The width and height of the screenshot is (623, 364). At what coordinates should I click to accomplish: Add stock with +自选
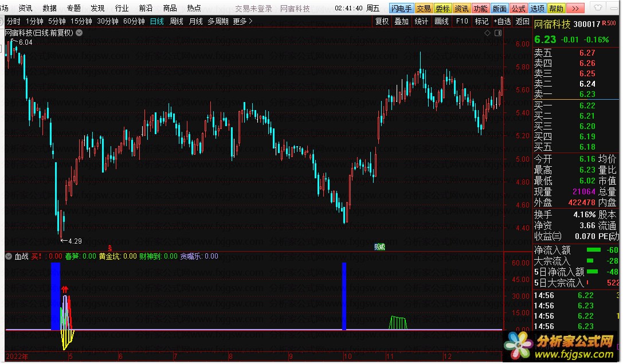tap(502, 21)
